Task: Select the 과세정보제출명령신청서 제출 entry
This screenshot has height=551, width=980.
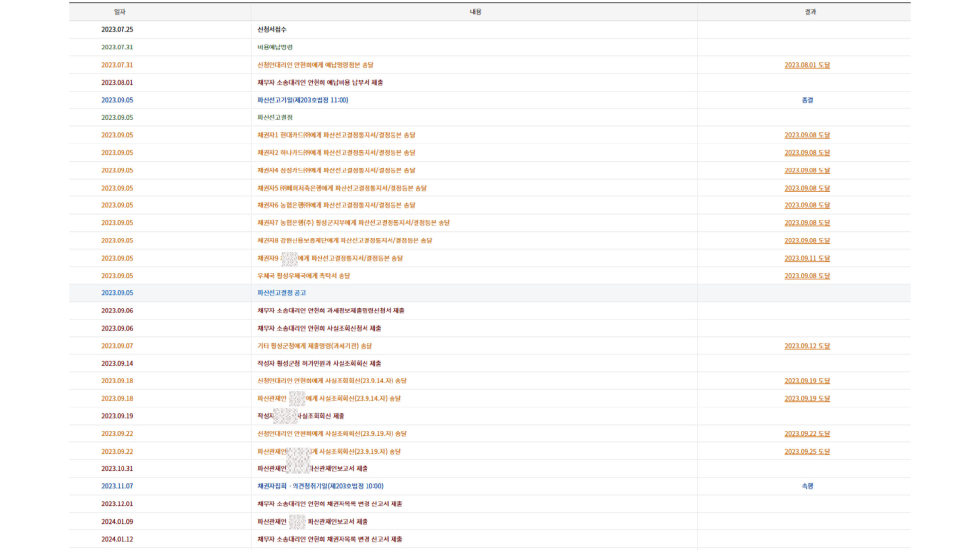Action: [331, 310]
